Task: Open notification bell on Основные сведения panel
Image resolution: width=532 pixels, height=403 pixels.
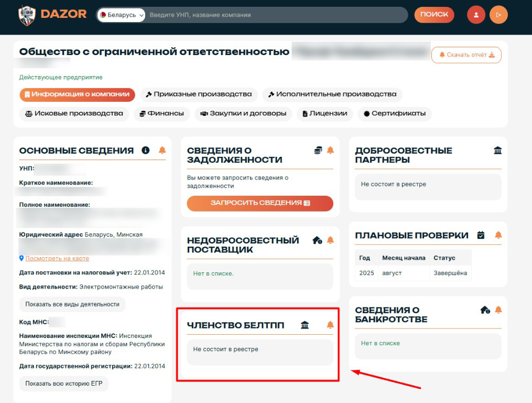Action: click(162, 150)
